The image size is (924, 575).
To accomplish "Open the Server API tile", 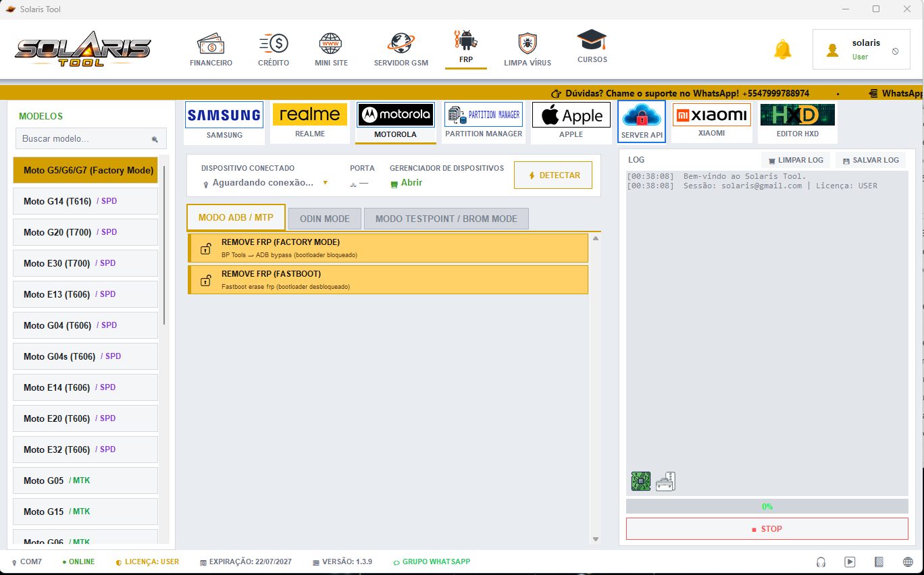I will click(642, 121).
